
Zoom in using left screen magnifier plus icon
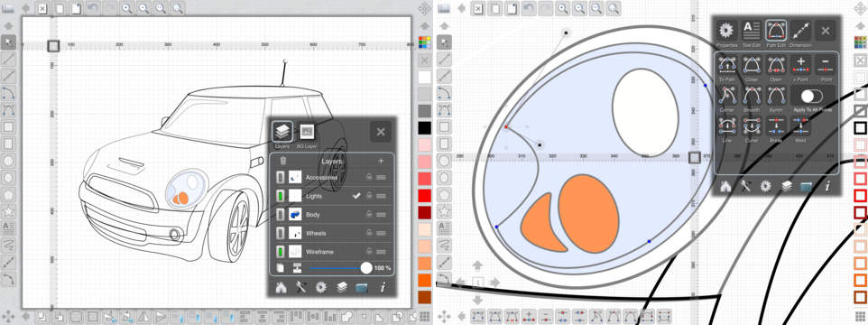pyautogui.click(x=126, y=8)
